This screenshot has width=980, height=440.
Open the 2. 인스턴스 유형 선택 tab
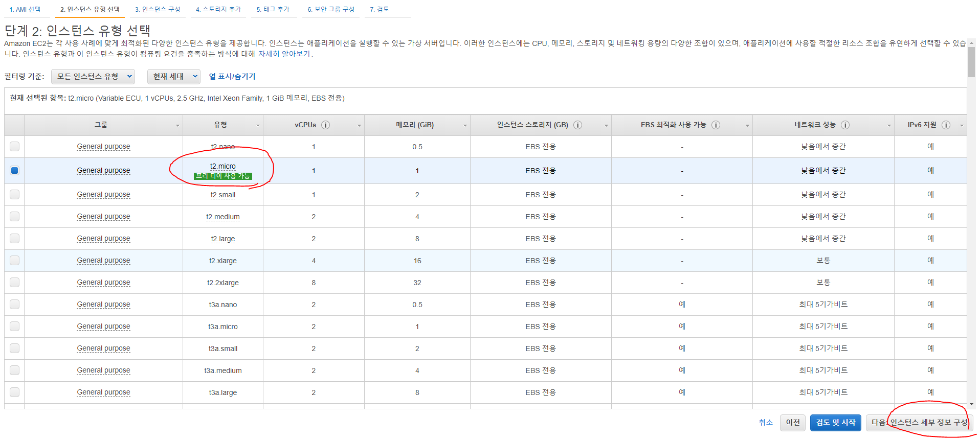pyautogui.click(x=90, y=10)
